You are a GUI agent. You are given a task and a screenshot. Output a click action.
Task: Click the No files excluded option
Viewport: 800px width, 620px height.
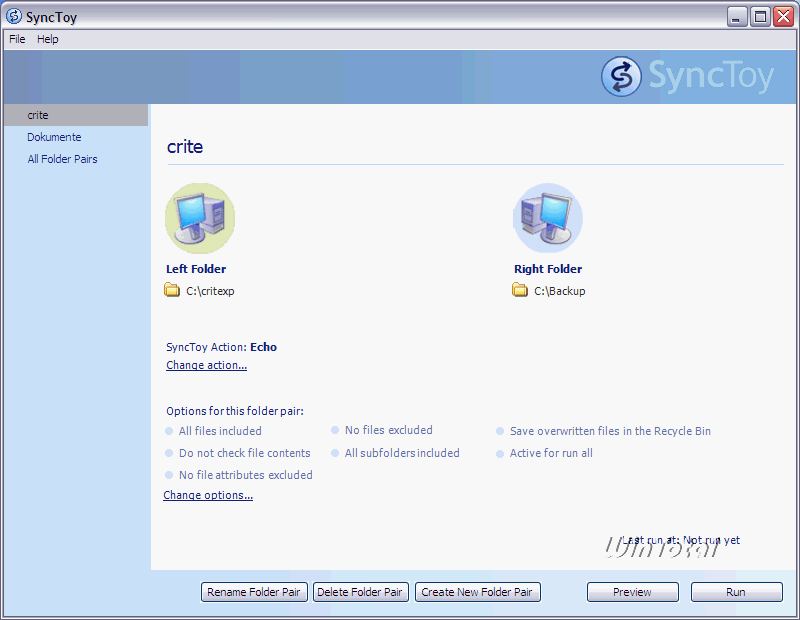(388, 430)
